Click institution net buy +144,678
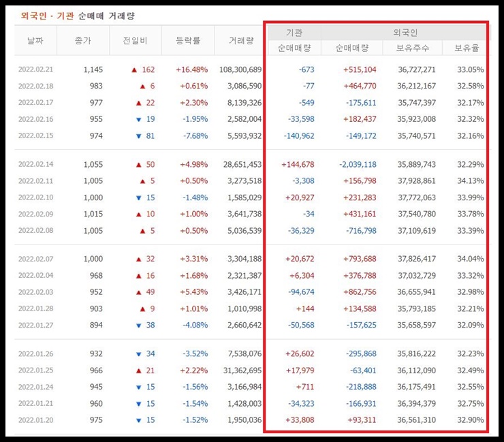 (x=298, y=165)
